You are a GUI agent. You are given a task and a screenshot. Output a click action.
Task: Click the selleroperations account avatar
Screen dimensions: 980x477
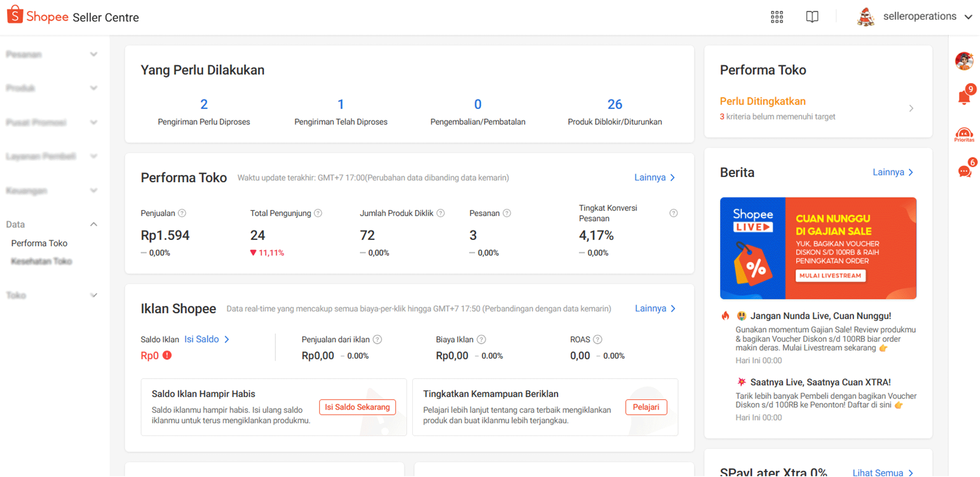click(x=866, y=17)
